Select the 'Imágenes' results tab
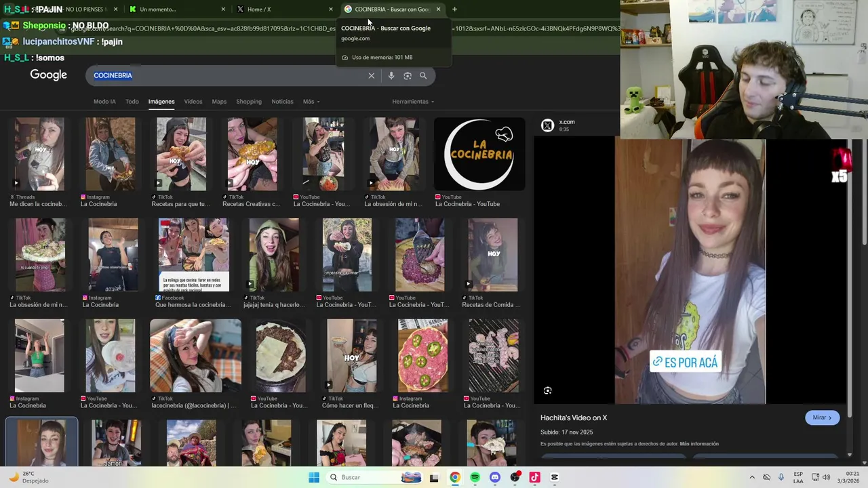Viewport: 868px width, 488px height. [x=161, y=102]
